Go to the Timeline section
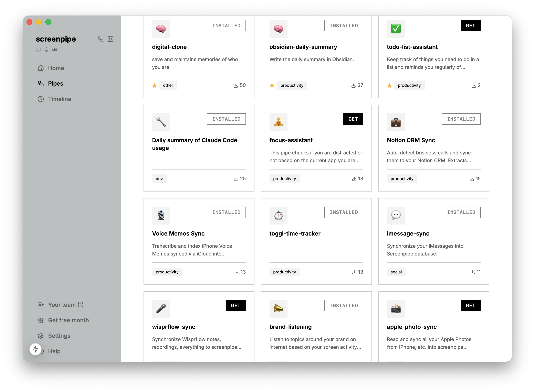This screenshot has height=392, width=535. [59, 99]
